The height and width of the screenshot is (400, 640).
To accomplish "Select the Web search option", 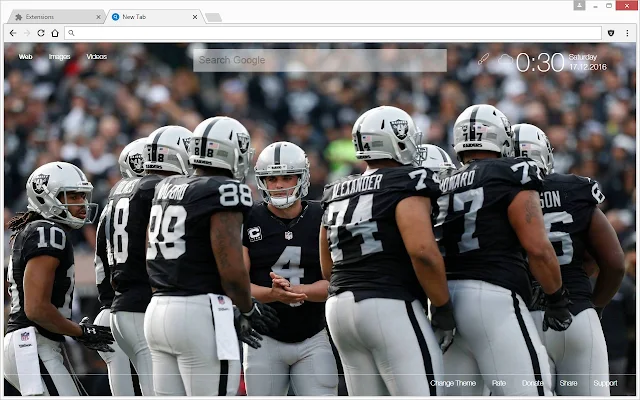I will (25, 57).
